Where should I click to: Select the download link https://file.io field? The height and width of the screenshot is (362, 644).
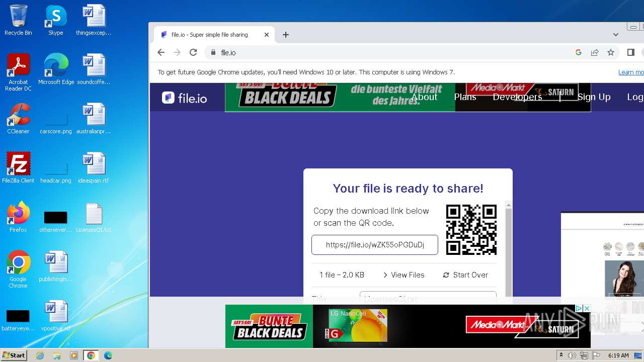375,245
